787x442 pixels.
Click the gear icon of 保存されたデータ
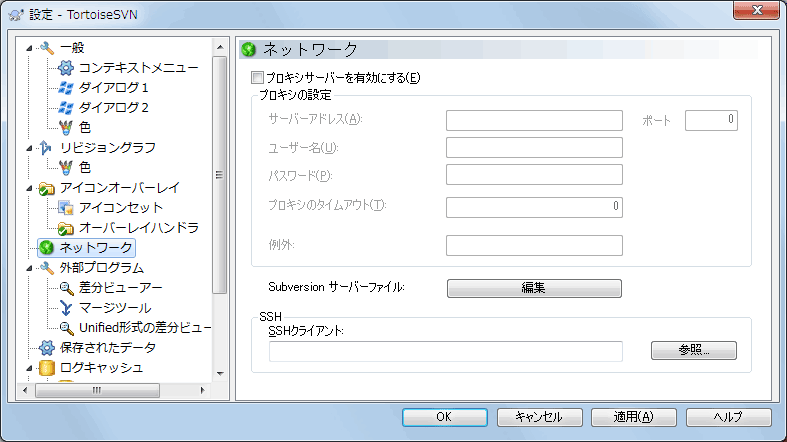click(x=47, y=348)
